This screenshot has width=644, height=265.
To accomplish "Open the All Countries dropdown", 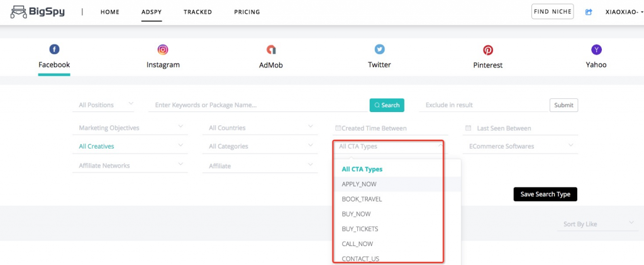I will click(260, 128).
